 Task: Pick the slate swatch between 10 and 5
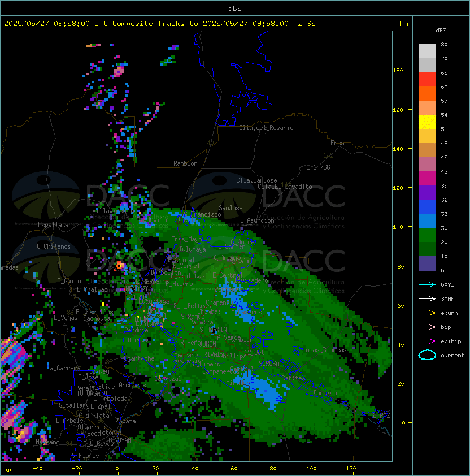point(427,263)
